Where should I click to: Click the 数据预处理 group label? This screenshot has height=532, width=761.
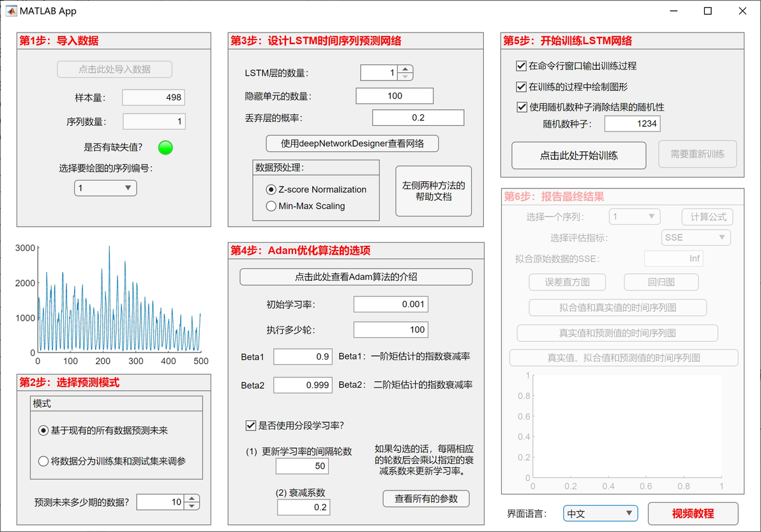pos(280,167)
